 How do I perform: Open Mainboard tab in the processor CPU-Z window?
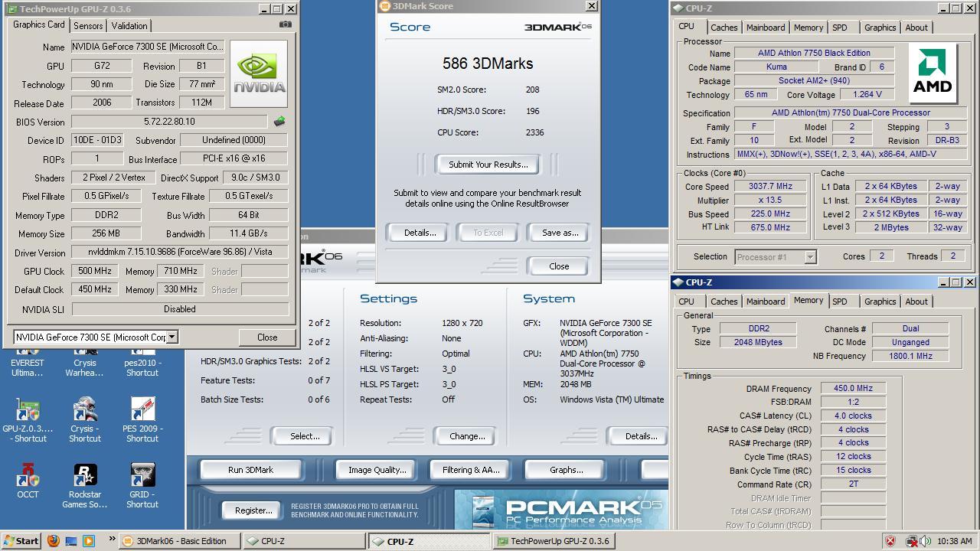[x=766, y=28]
